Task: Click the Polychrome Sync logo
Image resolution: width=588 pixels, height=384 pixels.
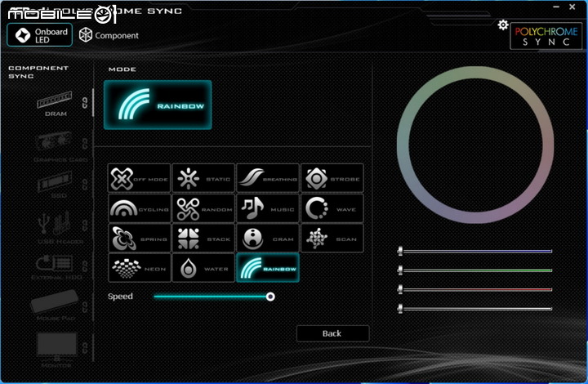Action: pyautogui.click(x=546, y=36)
